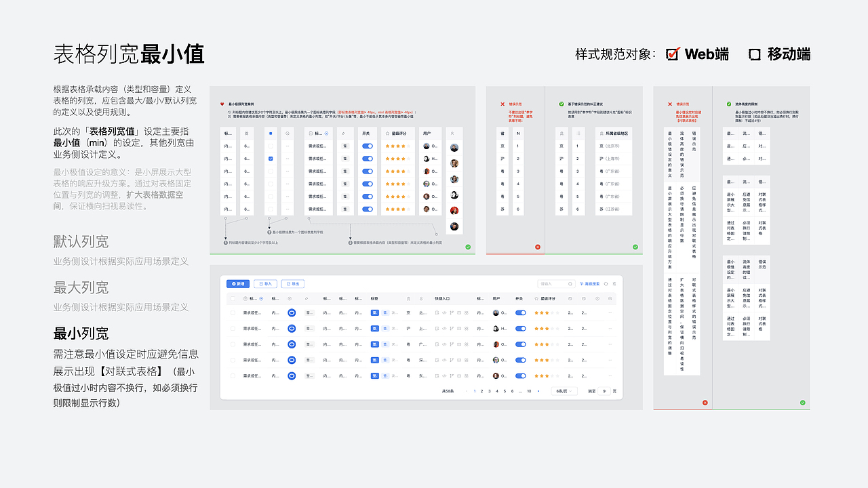Click the 最大列宽 heading in left panel
The image size is (868, 488).
pyautogui.click(x=81, y=287)
